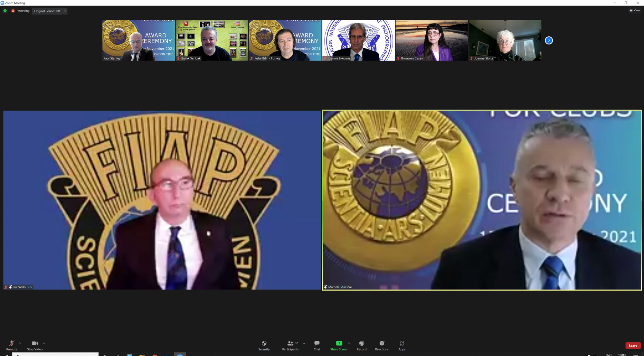
Task: Open the Participants panel
Action: pyautogui.click(x=290, y=345)
